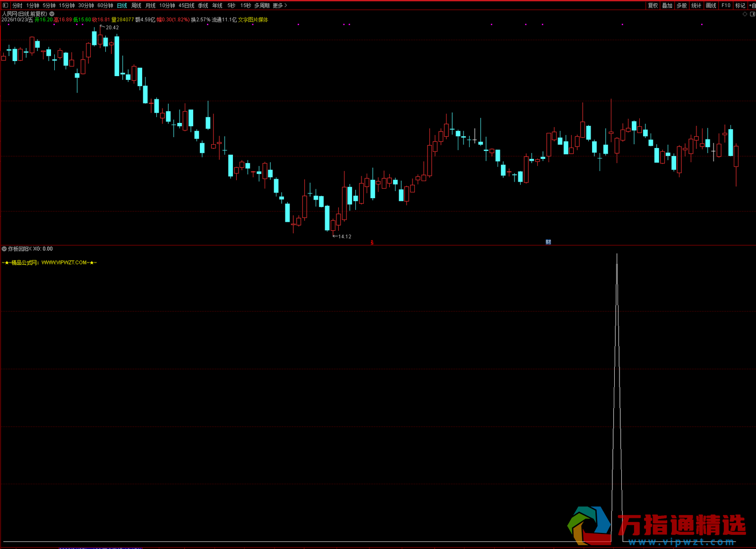The height and width of the screenshot is (549, 756).
Task: Toggle the left sidebar panel icon
Action: click(5, 6)
